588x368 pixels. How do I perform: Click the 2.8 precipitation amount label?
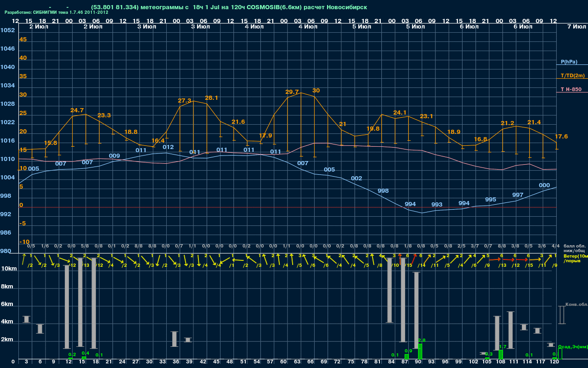[x=422, y=340]
